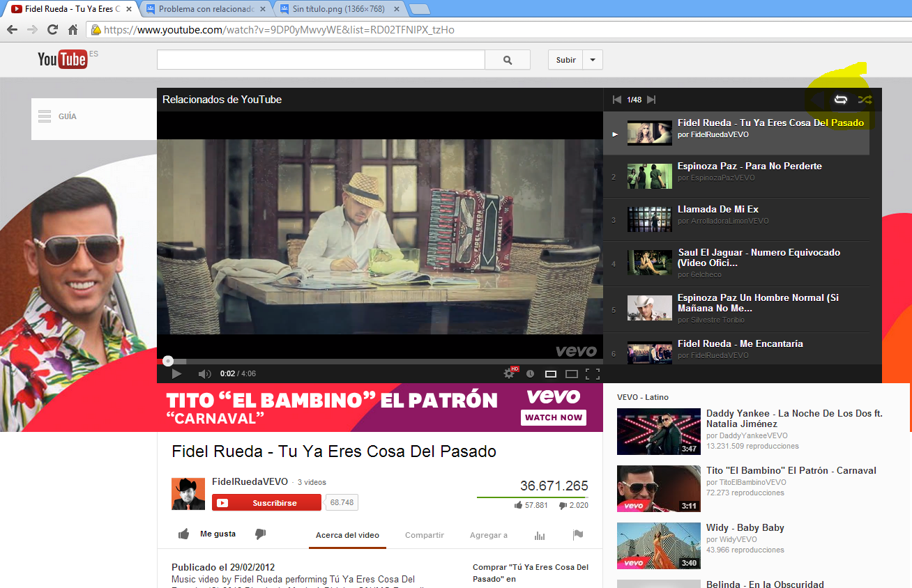Open the 'Acerca del vídeo' tab
912x588 pixels.
click(347, 535)
